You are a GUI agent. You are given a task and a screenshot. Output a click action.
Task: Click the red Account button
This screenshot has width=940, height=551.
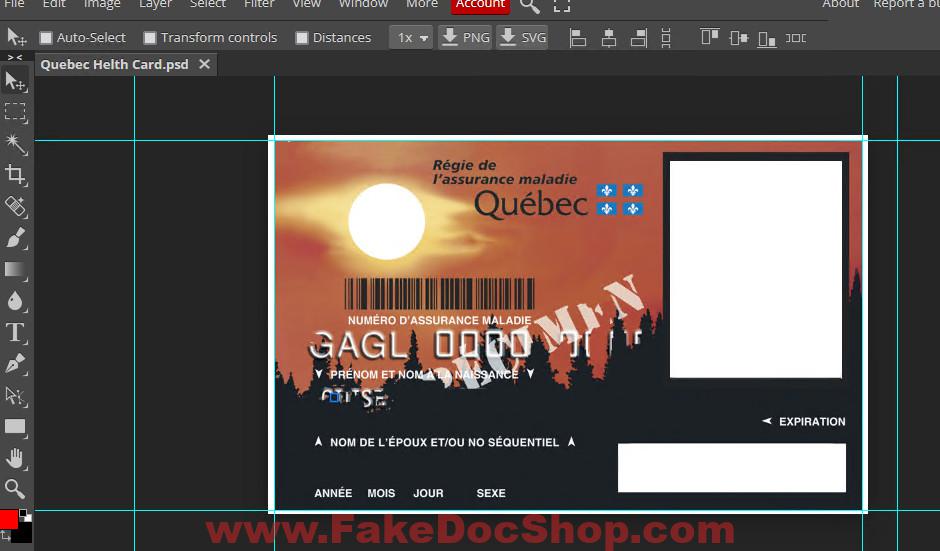[481, 5]
